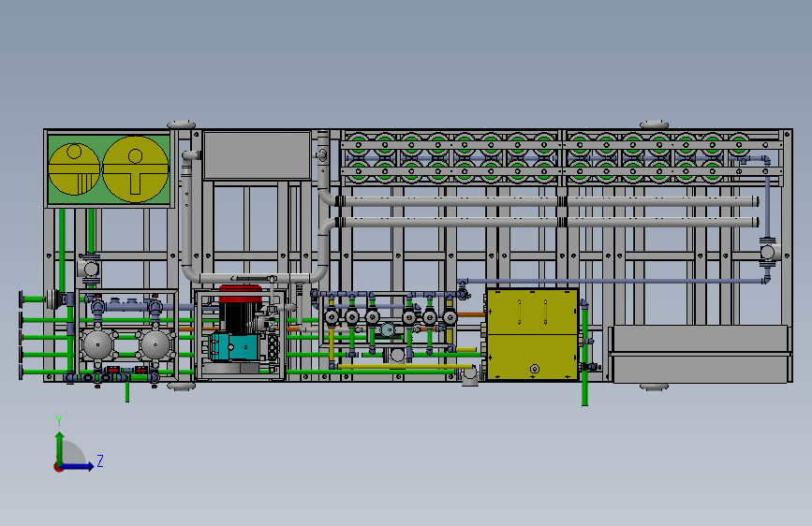Select the teal pump body

click(x=233, y=346)
